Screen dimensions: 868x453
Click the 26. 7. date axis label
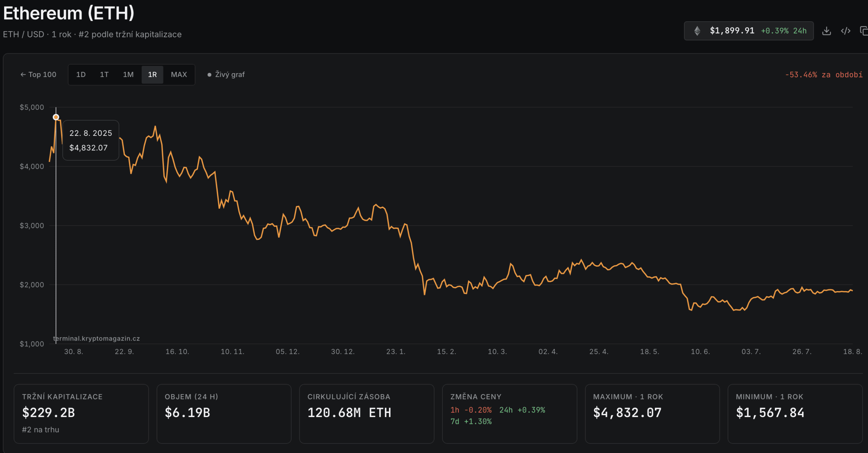point(802,352)
